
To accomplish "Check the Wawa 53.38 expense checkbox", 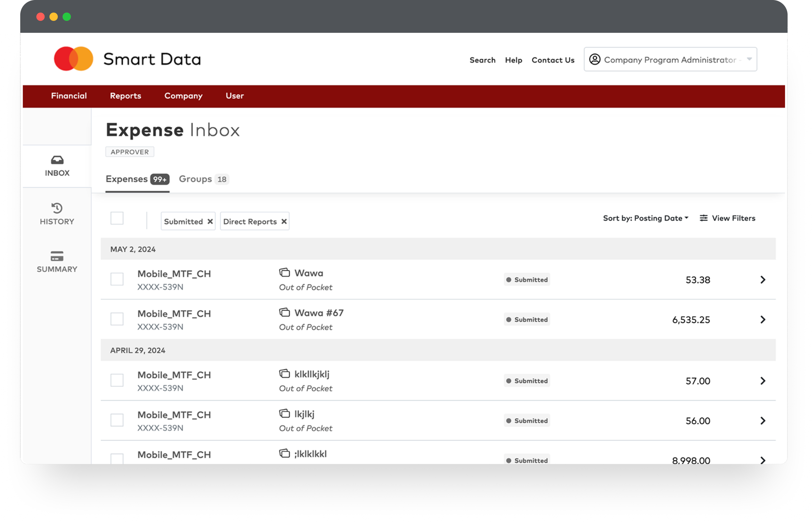I will [x=117, y=279].
